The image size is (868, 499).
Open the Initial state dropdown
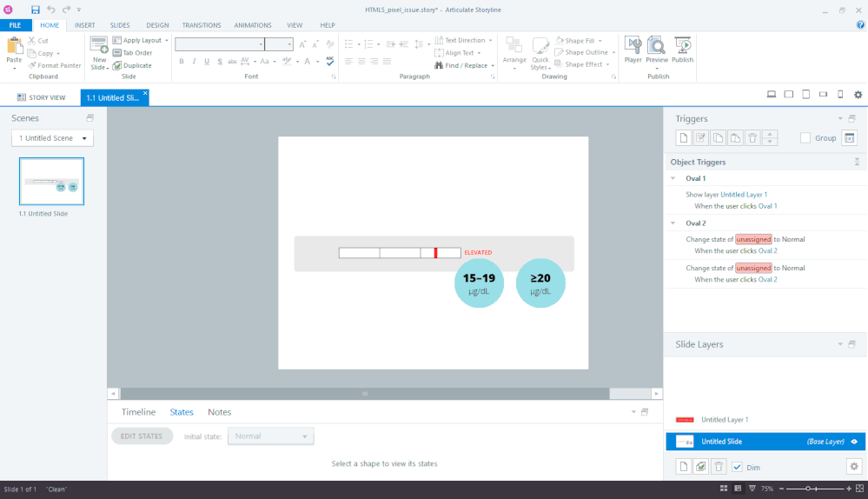pos(270,436)
